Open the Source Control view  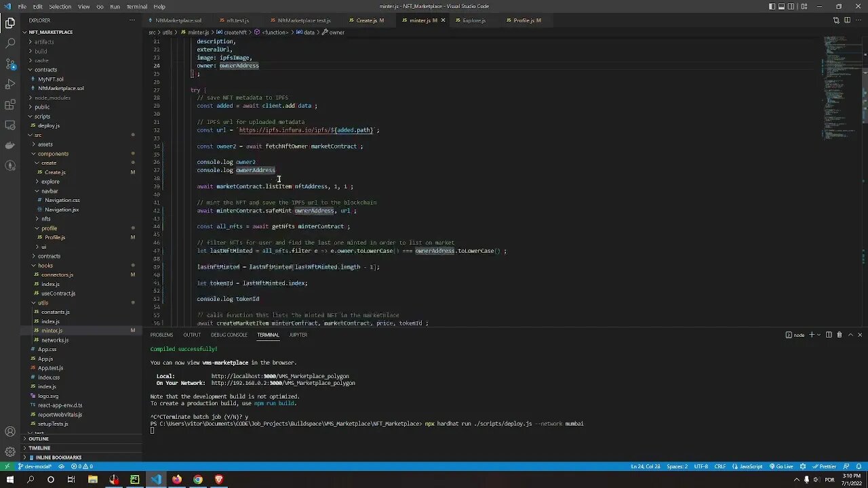10,64
